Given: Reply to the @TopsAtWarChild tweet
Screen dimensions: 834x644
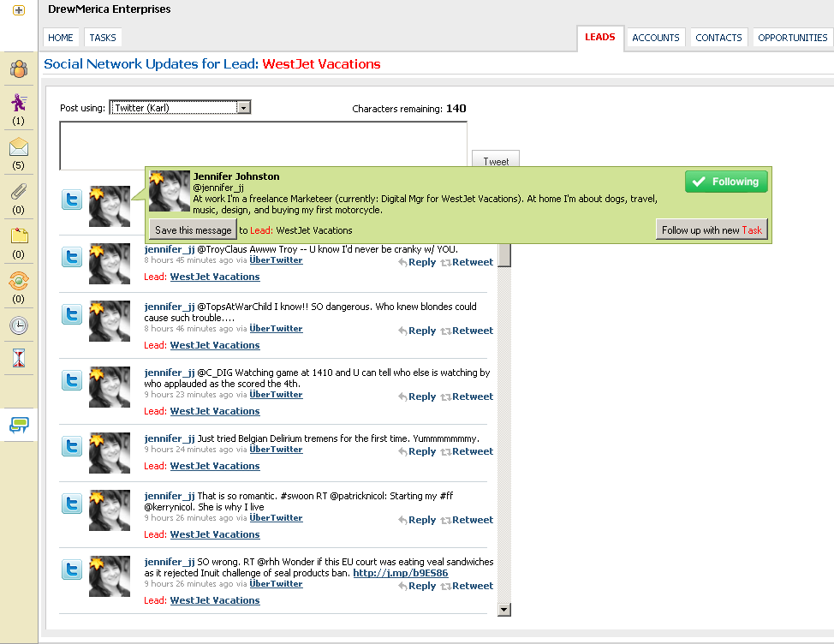Looking at the screenshot, I should point(417,331).
